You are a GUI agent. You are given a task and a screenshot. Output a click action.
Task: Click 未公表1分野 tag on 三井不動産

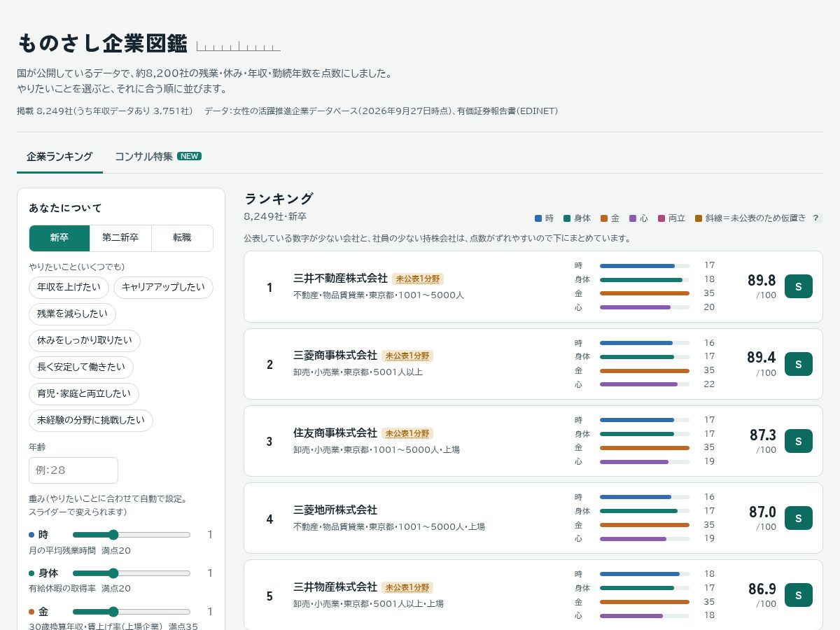pyautogui.click(x=418, y=279)
